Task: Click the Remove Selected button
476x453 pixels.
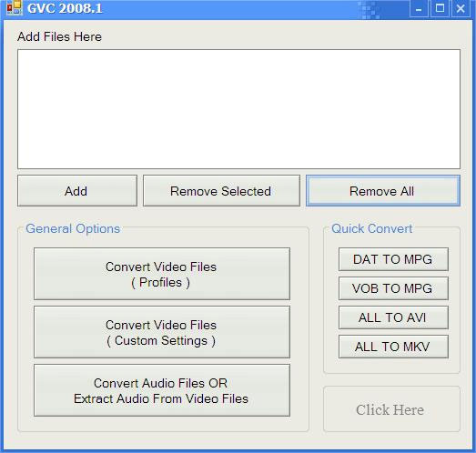Action: pos(221,191)
